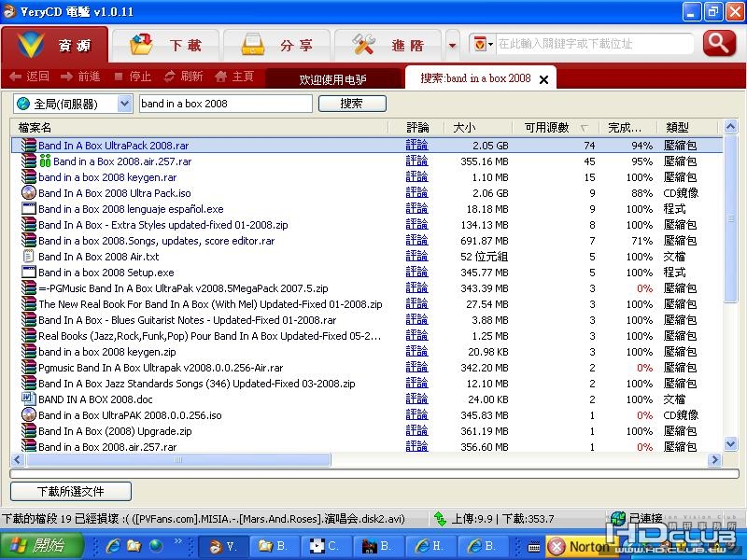747x560 pixels.
Task: Stop loading with the 停止 button
Action: [x=133, y=77]
